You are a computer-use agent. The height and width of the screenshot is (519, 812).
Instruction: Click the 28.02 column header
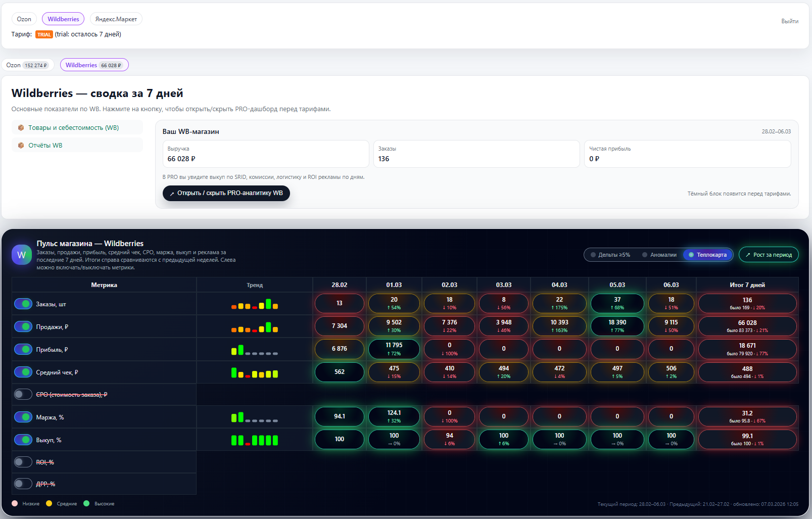pyautogui.click(x=340, y=285)
